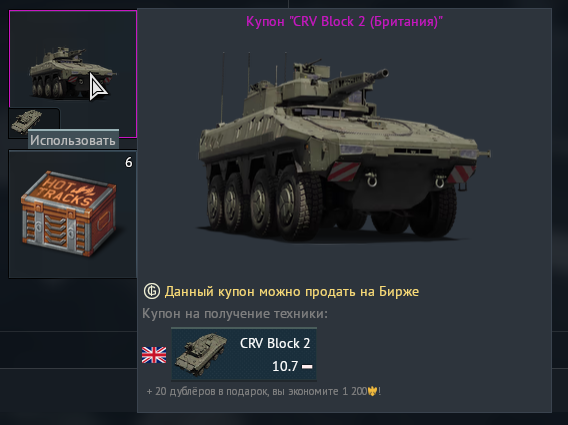This screenshot has height=425, width=568.
Task: Select the Hot Tracks crate item
Action: (x=73, y=214)
